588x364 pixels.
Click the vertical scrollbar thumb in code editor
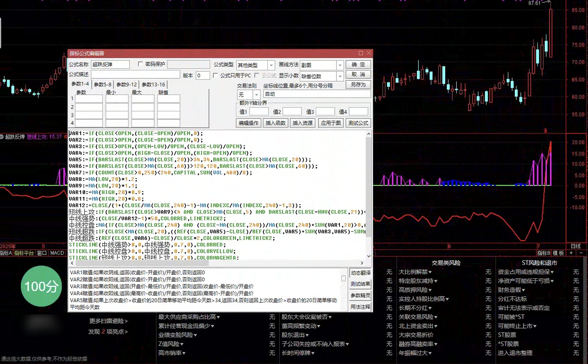(x=369, y=187)
